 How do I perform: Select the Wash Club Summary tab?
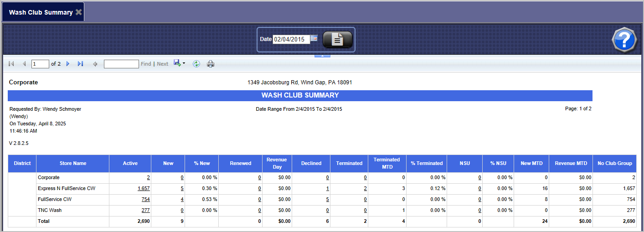point(41,12)
